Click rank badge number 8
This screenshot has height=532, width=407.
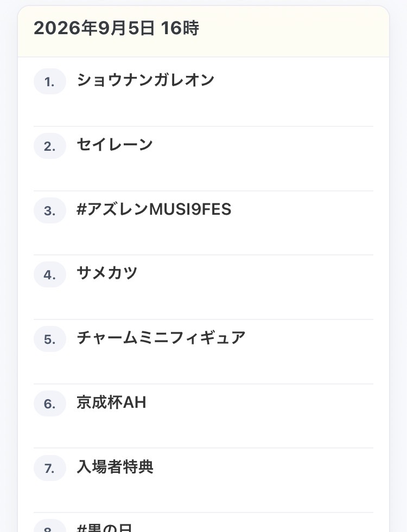click(x=49, y=527)
